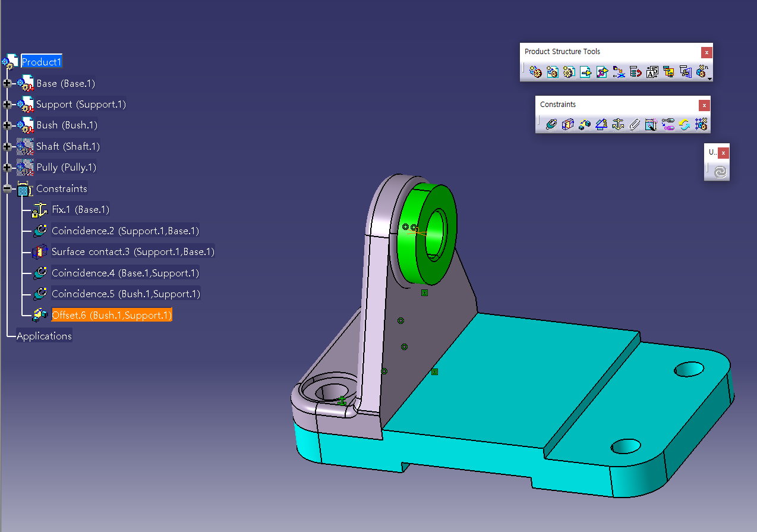Click the 'Applications' tree node

click(44, 336)
